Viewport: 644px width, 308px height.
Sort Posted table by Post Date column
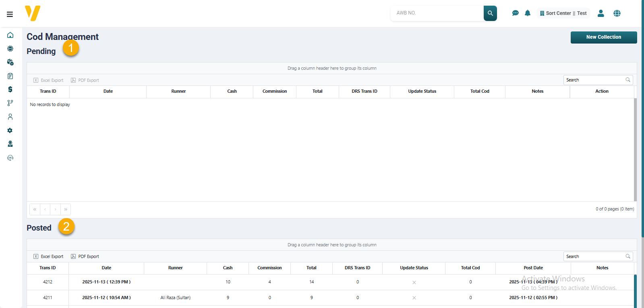point(533,268)
